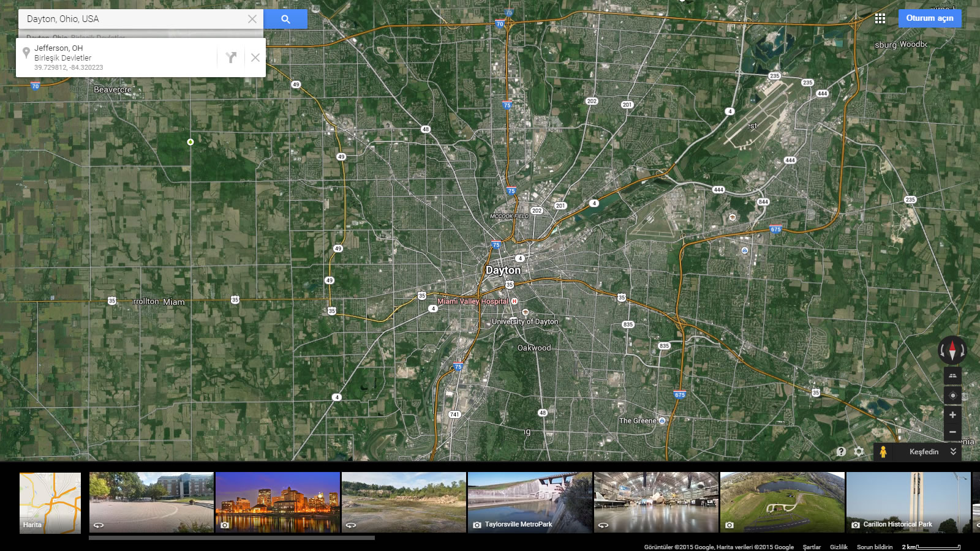Open the Carillon Historical Park photo
Viewport: 980px width, 551px height.
click(908, 502)
